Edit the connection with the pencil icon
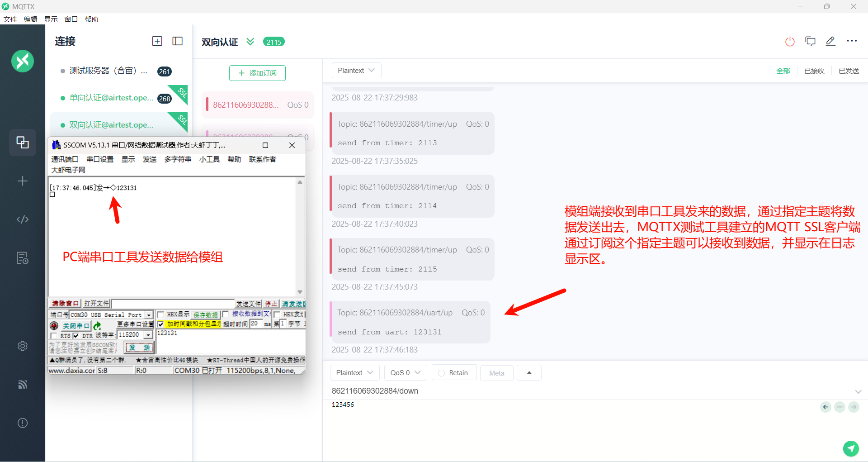The image size is (868, 462). point(830,42)
